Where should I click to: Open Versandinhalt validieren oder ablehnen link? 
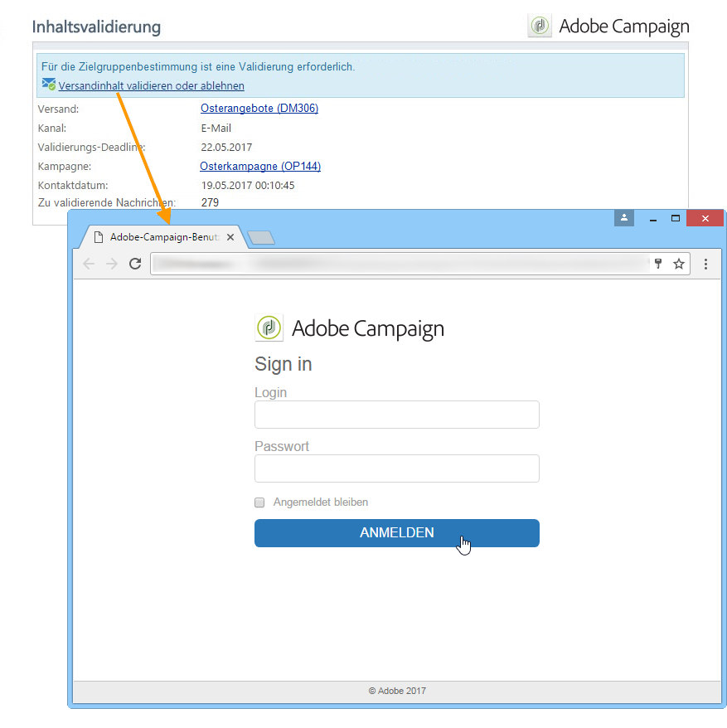[x=152, y=86]
